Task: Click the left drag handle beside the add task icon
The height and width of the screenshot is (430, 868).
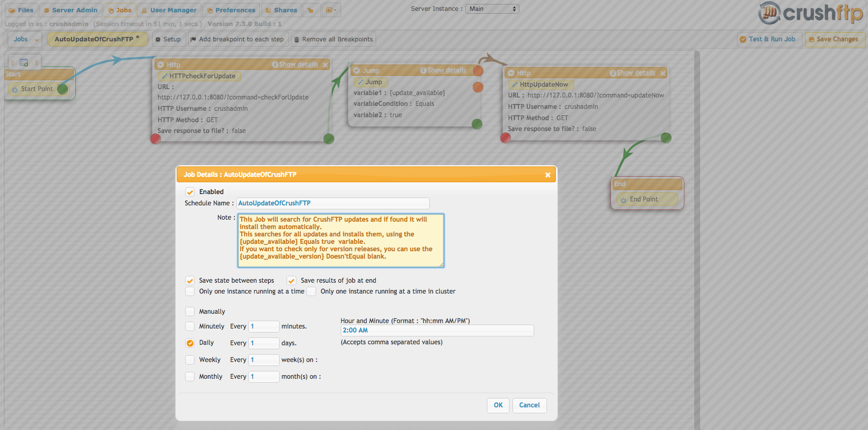Action: 12,63
